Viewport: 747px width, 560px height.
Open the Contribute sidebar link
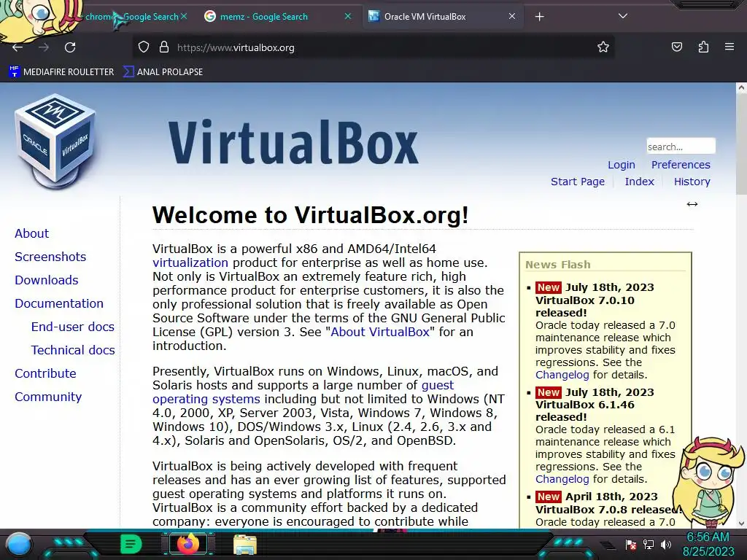point(45,373)
